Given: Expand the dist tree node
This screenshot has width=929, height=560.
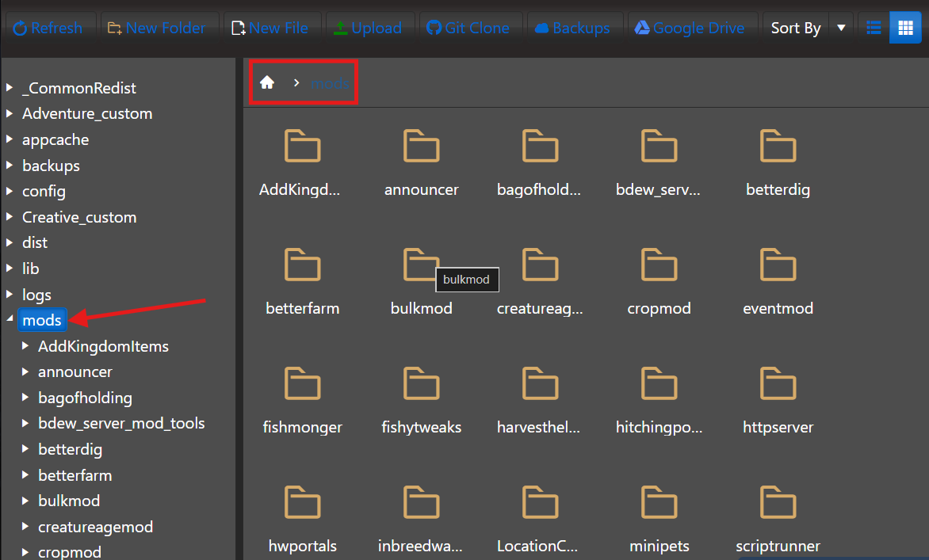Looking at the screenshot, I should pyautogui.click(x=10, y=242).
